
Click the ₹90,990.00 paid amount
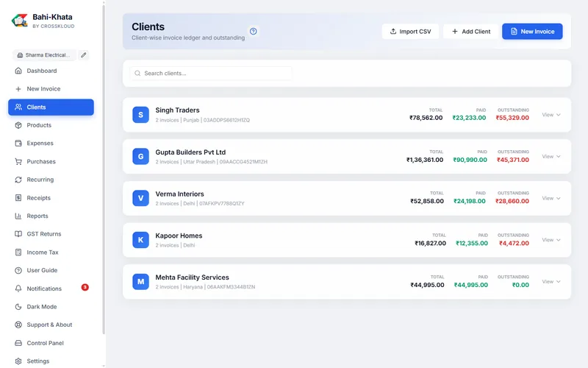[x=470, y=160]
